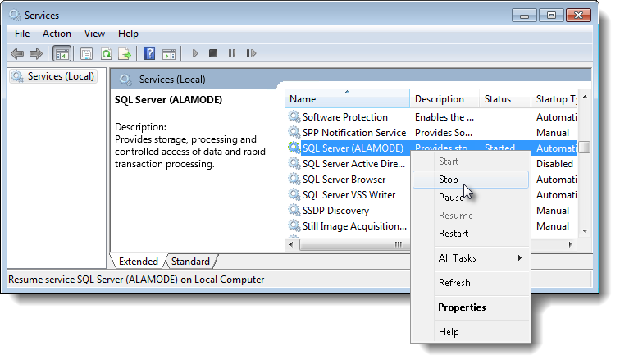Expand the All Tasks submenu
This screenshot has height=364, width=620.
tap(471, 258)
